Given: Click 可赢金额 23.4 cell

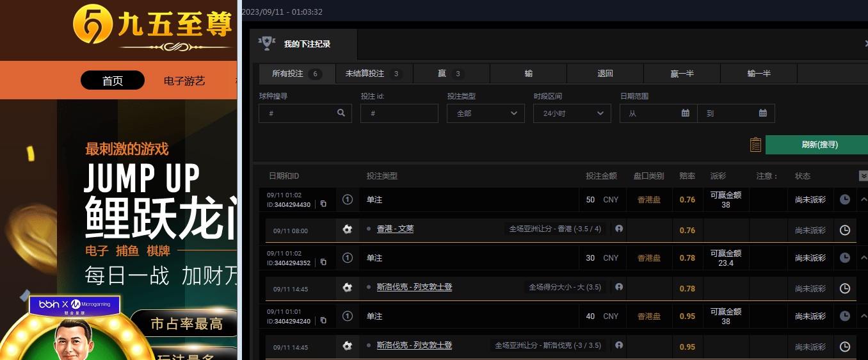Looking at the screenshot, I should 726,258.
